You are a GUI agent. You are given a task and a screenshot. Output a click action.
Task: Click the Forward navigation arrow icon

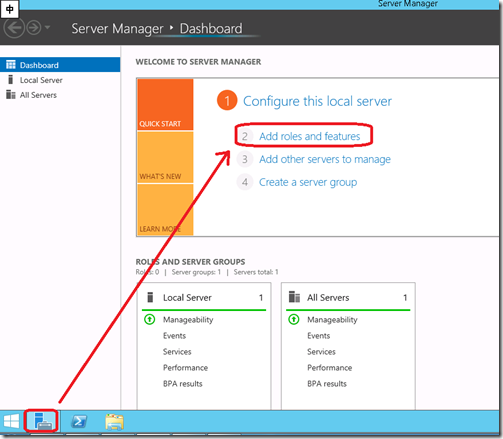34,28
